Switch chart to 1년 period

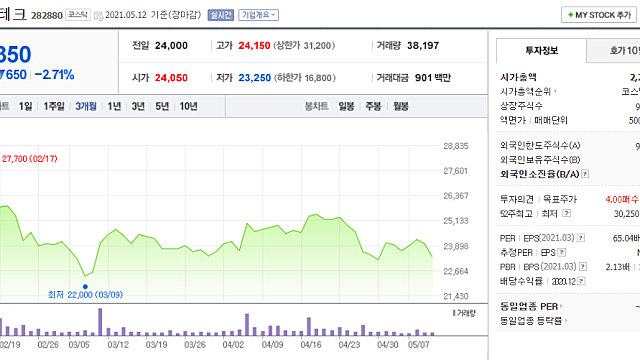114,107
